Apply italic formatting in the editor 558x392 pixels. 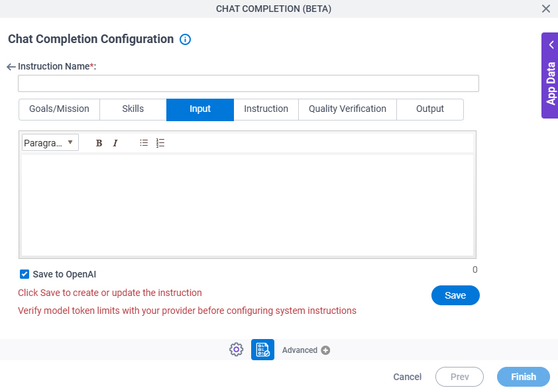click(115, 143)
